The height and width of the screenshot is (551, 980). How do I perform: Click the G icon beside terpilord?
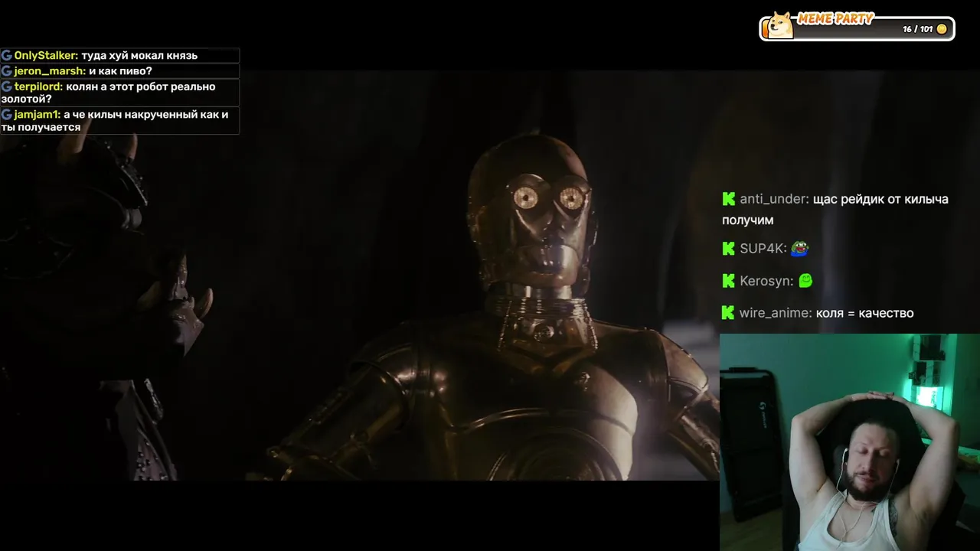pos(6,86)
